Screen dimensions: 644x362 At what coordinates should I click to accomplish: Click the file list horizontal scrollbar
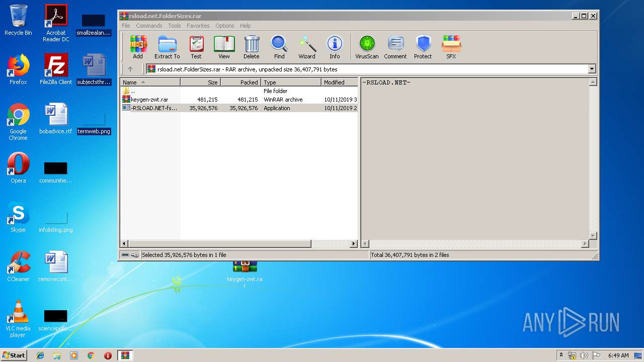pyautogui.click(x=219, y=243)
